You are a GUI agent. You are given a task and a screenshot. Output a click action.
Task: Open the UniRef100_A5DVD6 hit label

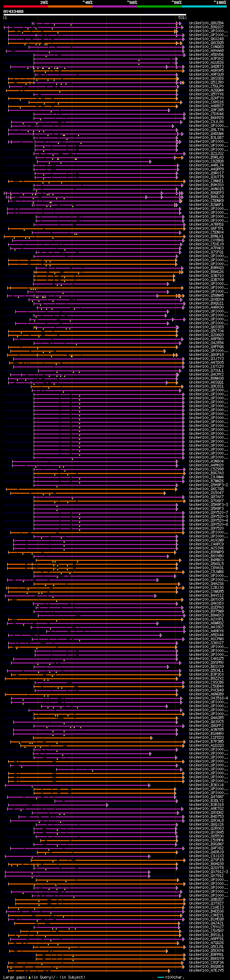tap(206, 55)
